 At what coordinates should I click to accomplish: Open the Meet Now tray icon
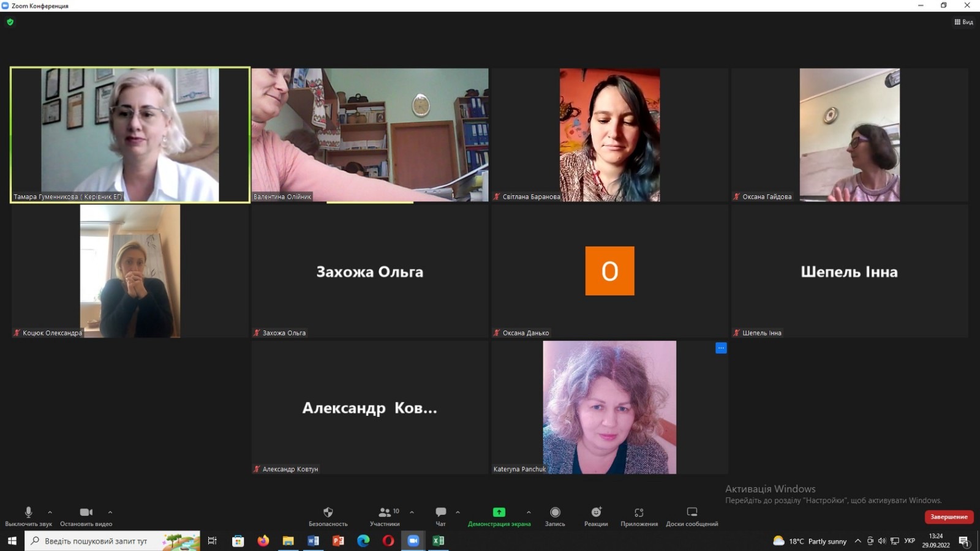click(x=870, y=541)
